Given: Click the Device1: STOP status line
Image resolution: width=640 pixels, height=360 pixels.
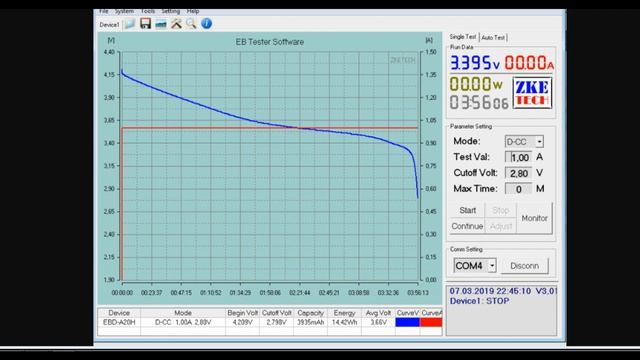Looking at the screenshot, I should click(479, 301).
